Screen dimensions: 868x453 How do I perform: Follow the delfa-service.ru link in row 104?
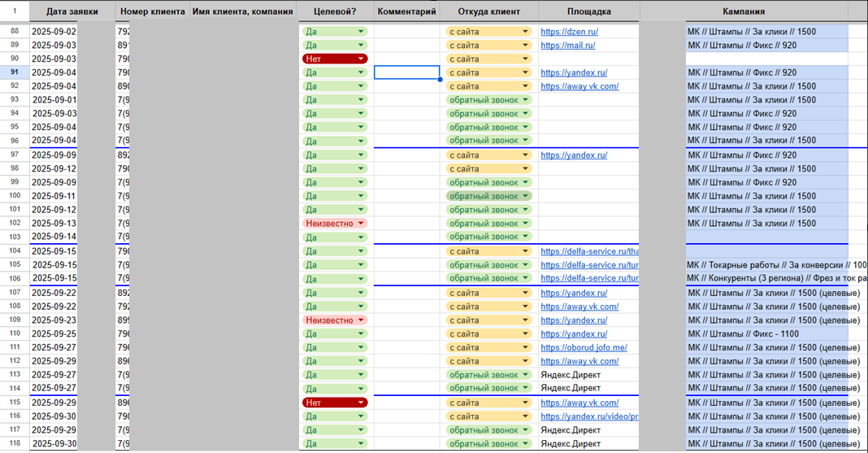589,251
